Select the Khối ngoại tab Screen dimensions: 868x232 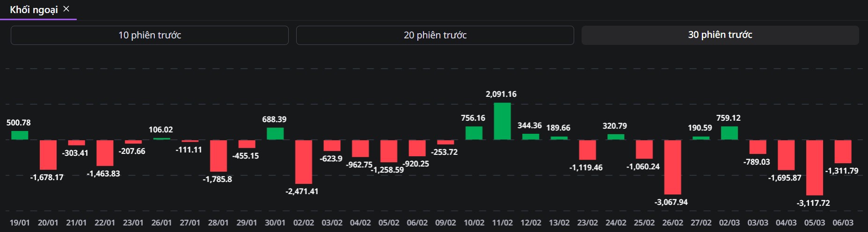click(x=34, y=10)
